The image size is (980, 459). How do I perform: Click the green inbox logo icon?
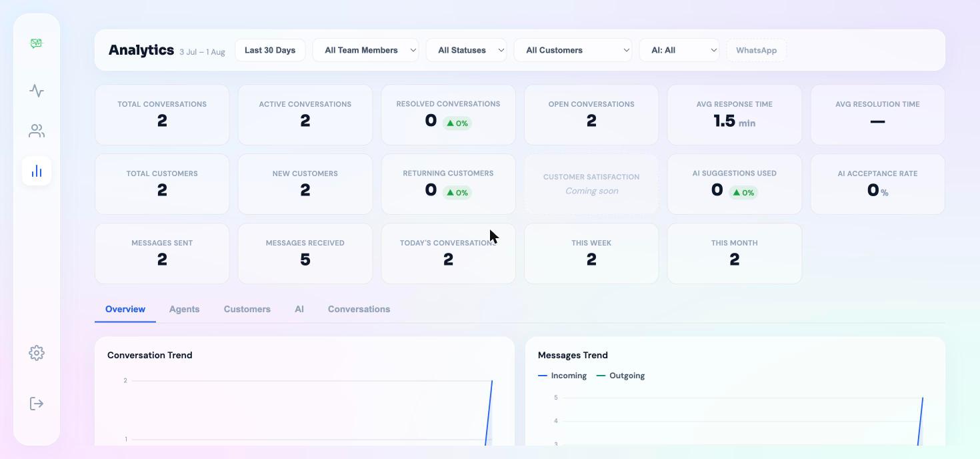point(36,43)
